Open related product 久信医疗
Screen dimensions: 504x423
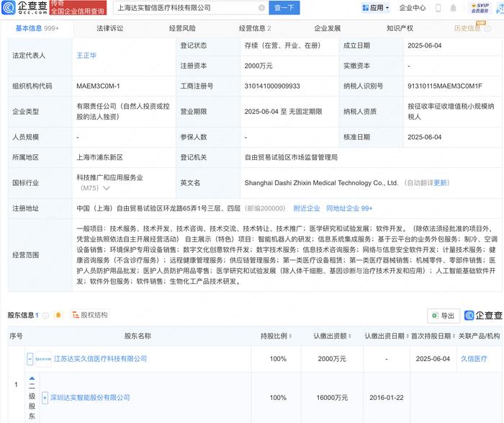tap(474, 359)
